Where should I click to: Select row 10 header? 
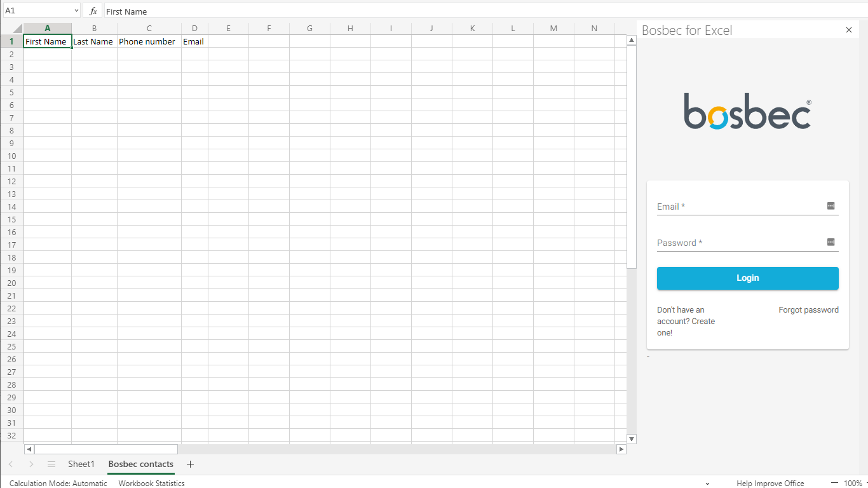(x=11, y=156)
